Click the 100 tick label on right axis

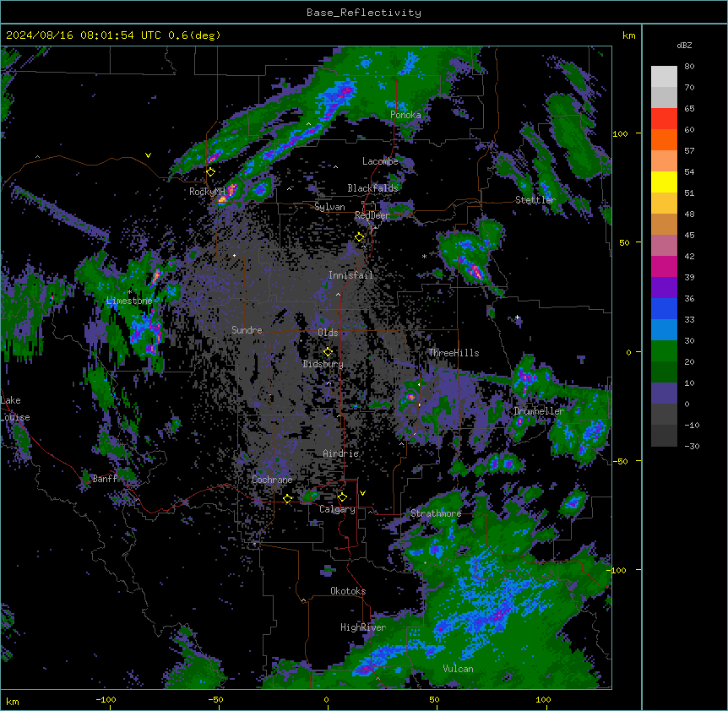pos(620,133)
